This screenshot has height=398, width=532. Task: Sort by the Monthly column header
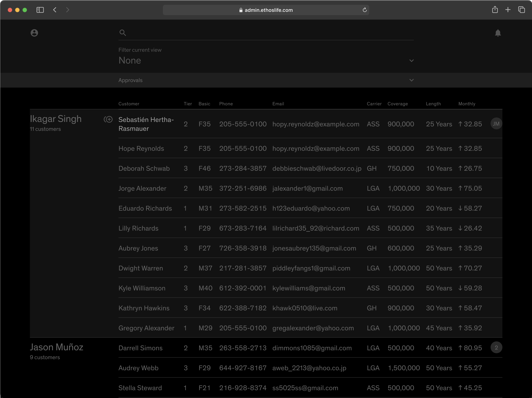pyautogui.click(x=467, y=104)
